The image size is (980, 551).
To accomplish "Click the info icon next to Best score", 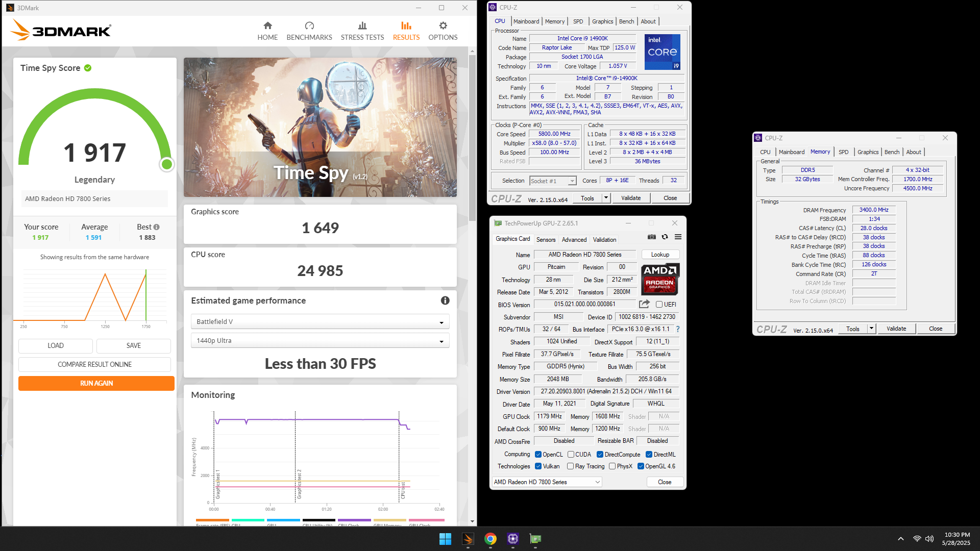I will coord(157,227).
